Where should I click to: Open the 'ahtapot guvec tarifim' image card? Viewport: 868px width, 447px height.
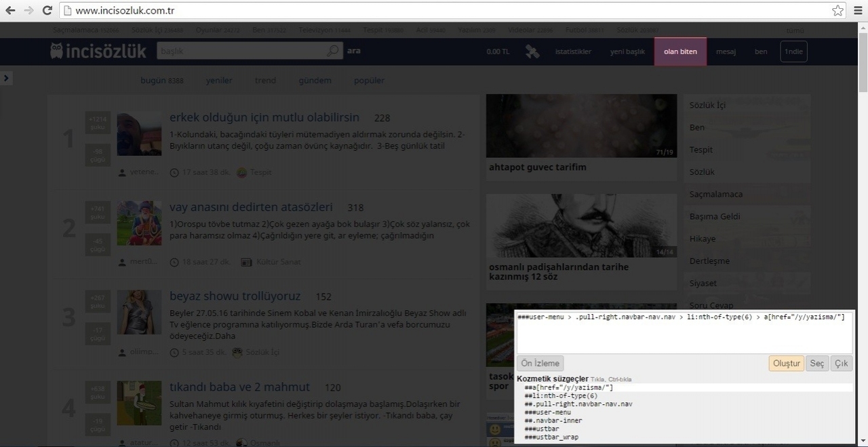581,126
